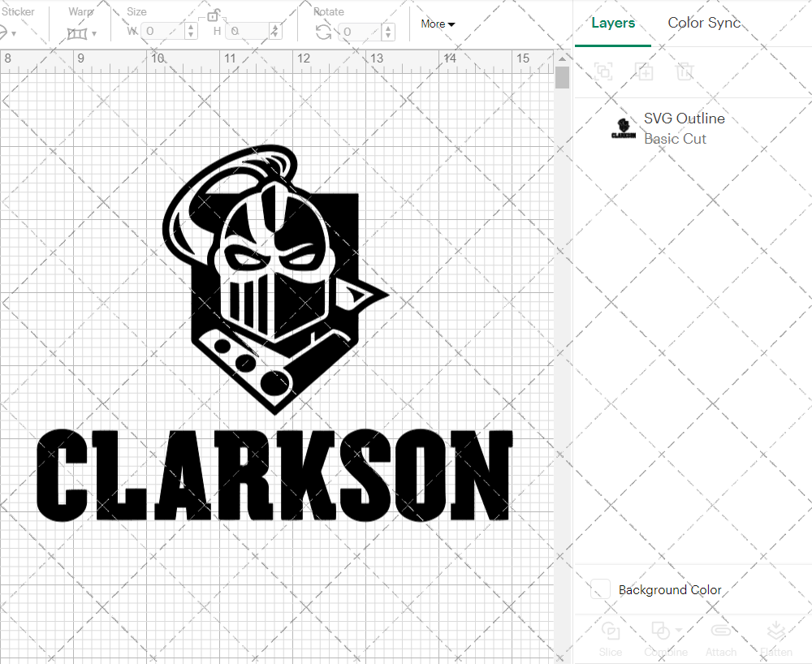The width and height of the screenshot is (812, 664).
Task: Open the More dropdown
Action: click(437, 24)
